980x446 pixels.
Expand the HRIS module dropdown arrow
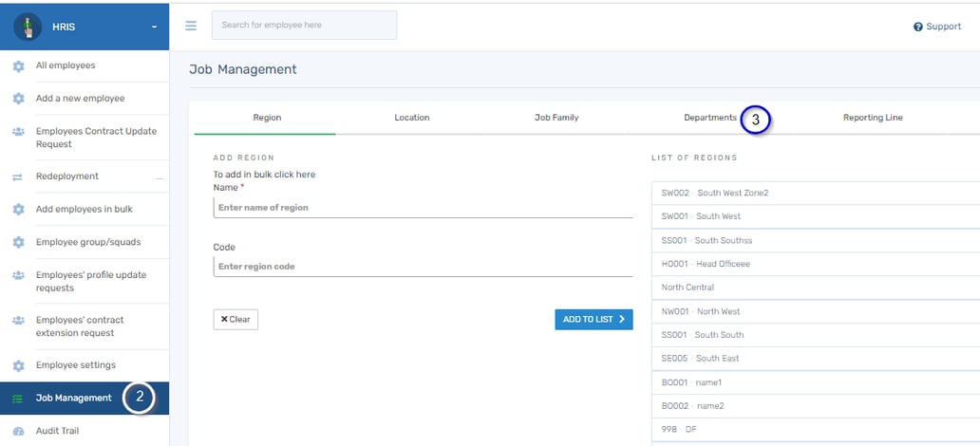154,27
